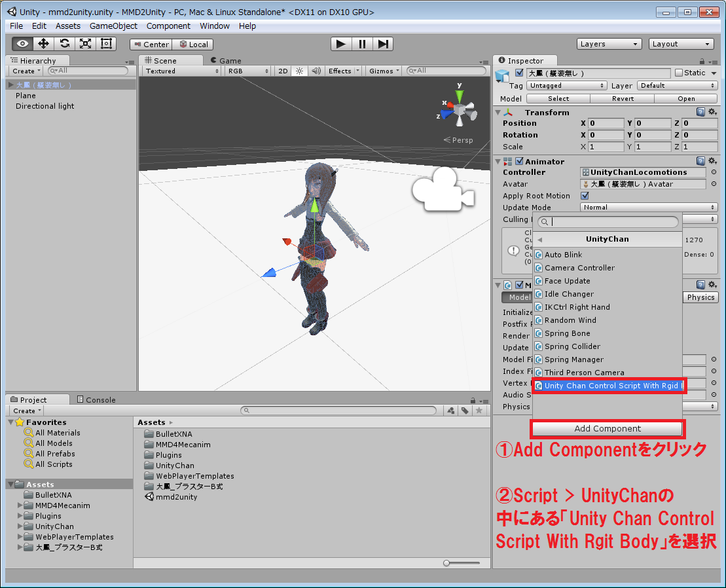Screen dimensions: 726x588
Task: Toggle scene lighting sun icon
Action: pyautogui.click(x=300, y=71)
